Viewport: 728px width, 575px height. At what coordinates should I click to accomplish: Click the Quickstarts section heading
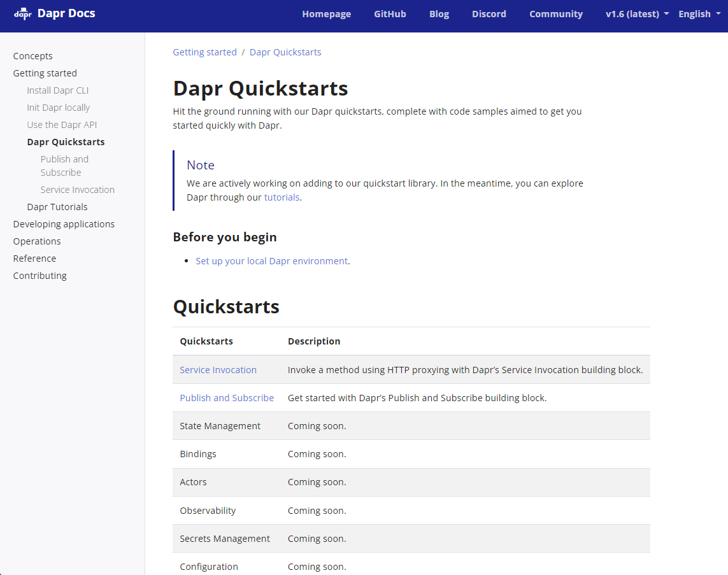(226, 307)
